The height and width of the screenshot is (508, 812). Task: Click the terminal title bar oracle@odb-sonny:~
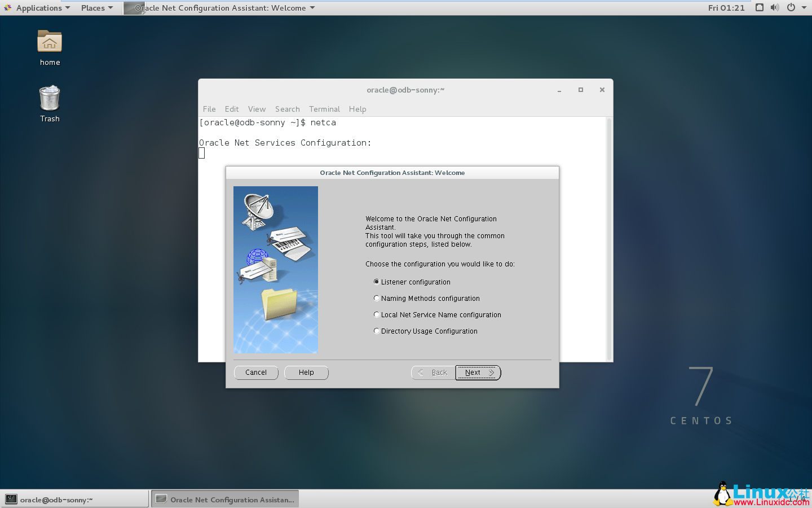405,90
